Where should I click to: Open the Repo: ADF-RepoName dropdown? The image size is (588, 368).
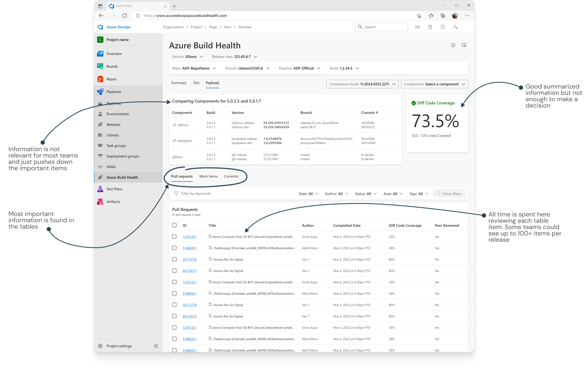point(194,68)
